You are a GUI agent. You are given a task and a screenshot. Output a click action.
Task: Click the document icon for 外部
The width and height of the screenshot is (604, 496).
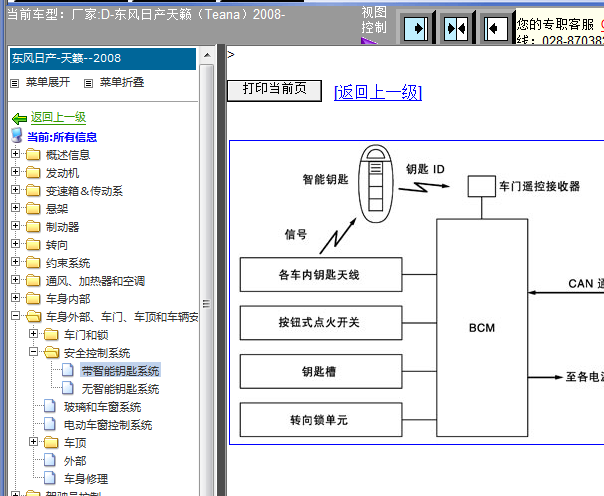coord(50,461)
